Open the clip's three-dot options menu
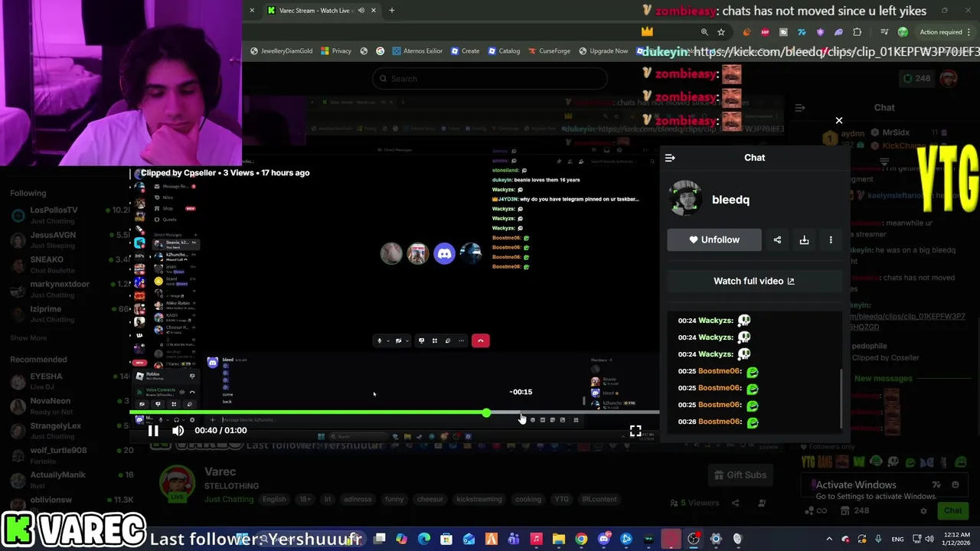 point(831,240)
